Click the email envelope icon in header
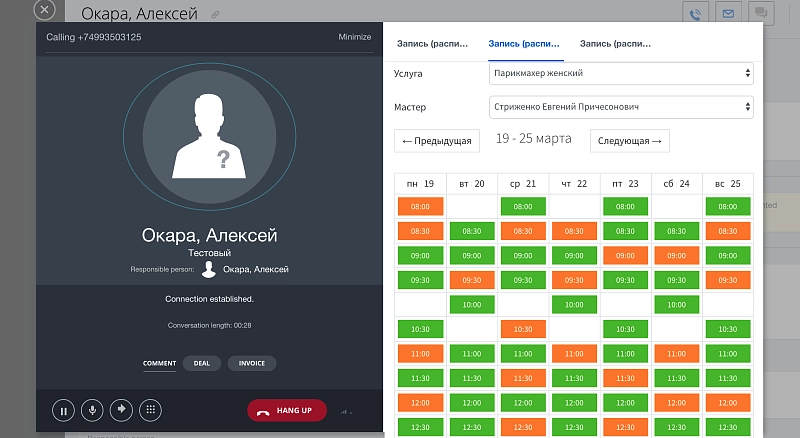Screen dimensions: 800x438 point(729,14)
